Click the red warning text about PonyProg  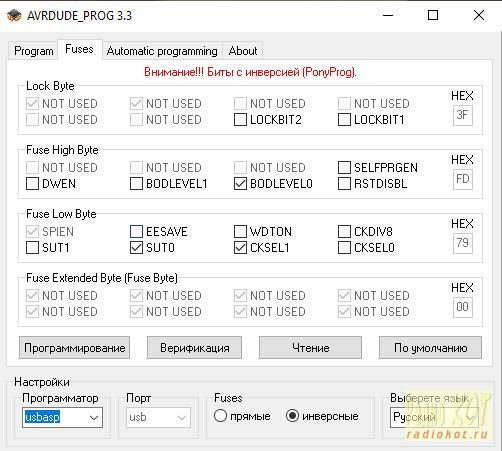pos(250,72)
